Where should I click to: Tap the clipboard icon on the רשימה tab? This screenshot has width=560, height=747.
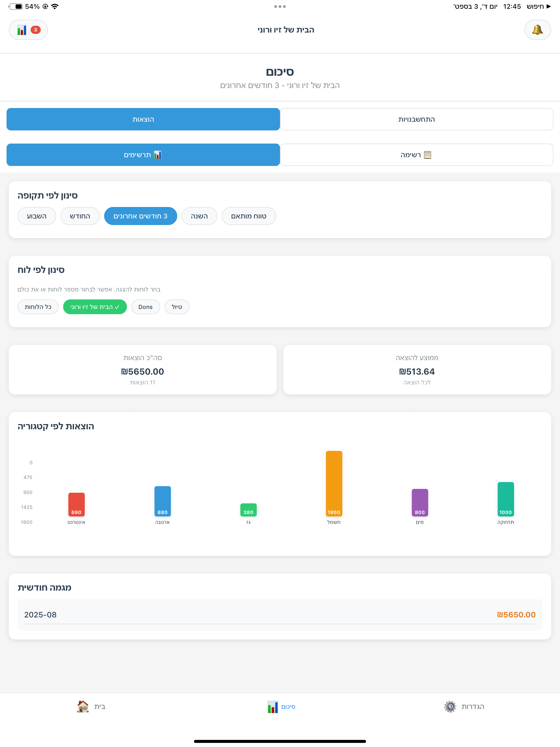(x=428, y=155)
